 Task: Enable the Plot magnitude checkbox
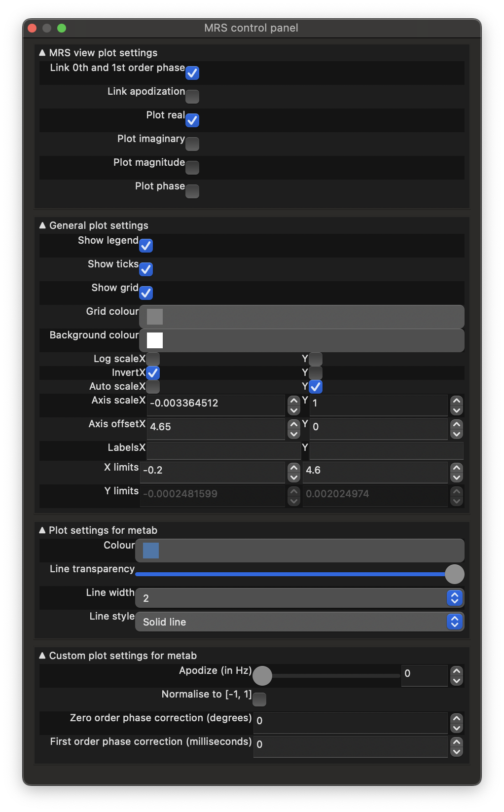(192, 168)
